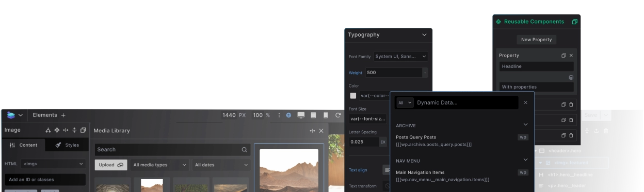
Task: Click the Media Library Search field
Action: click(x=172, y=149)
